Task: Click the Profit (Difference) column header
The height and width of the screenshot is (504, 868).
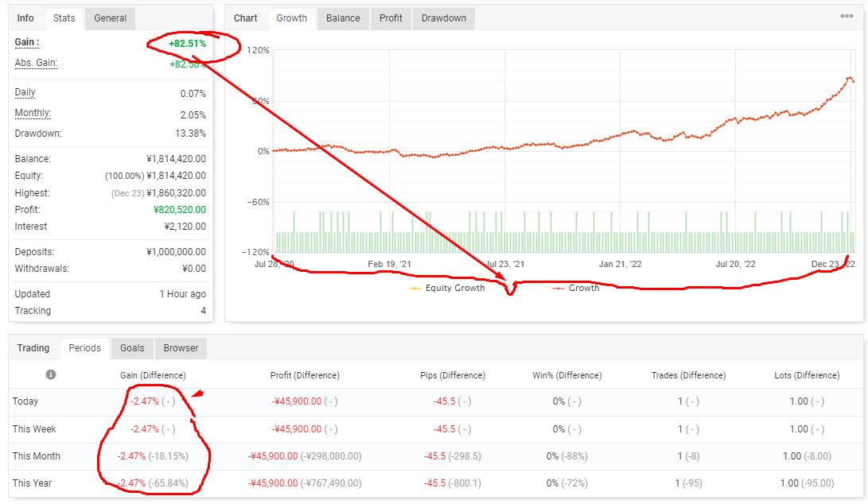Action: (x=305, y=375)
